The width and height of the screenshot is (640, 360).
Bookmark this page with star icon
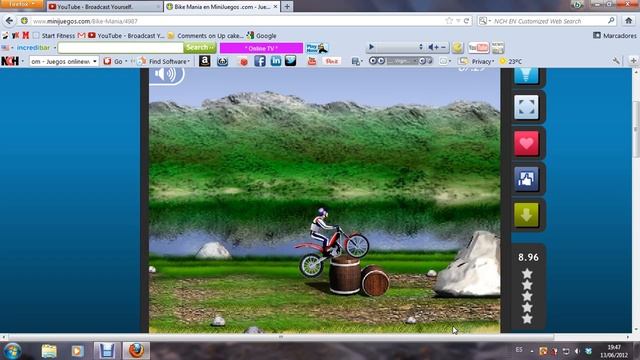point(449,21)
